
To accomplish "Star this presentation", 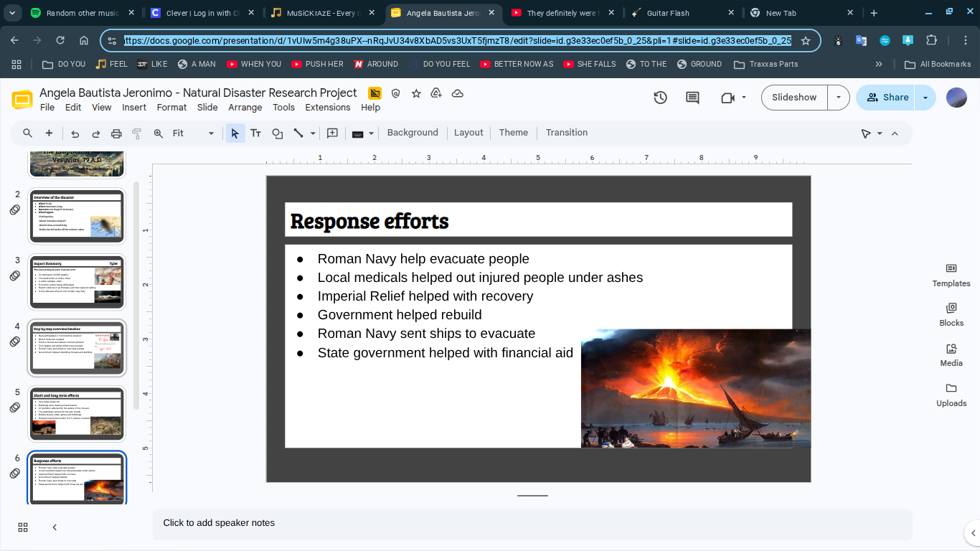I will 416,93.
